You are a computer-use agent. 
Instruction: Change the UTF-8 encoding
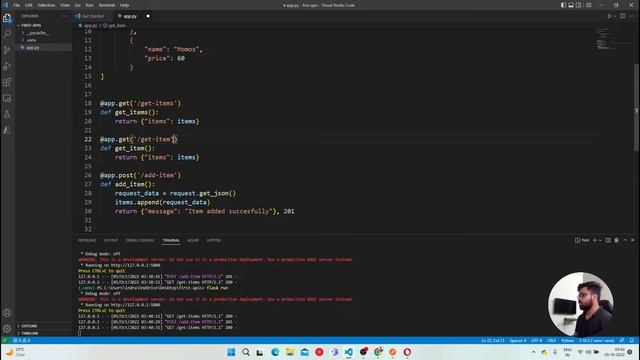click(536, 340)
